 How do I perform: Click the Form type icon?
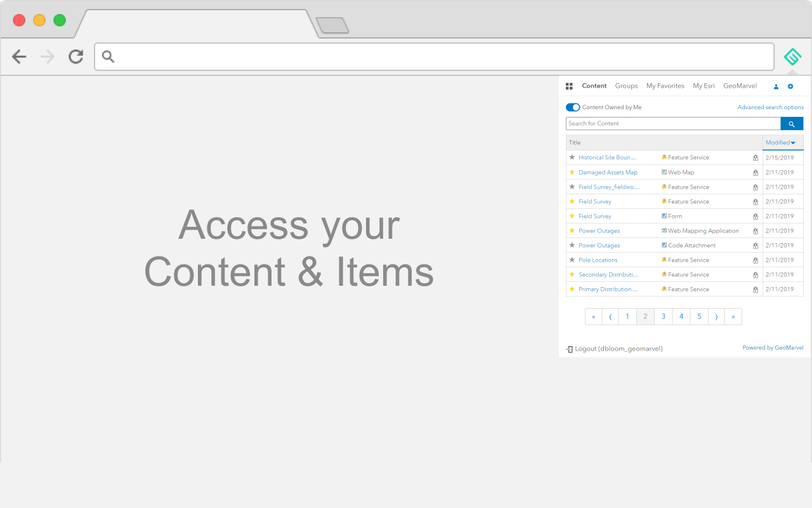664,216
